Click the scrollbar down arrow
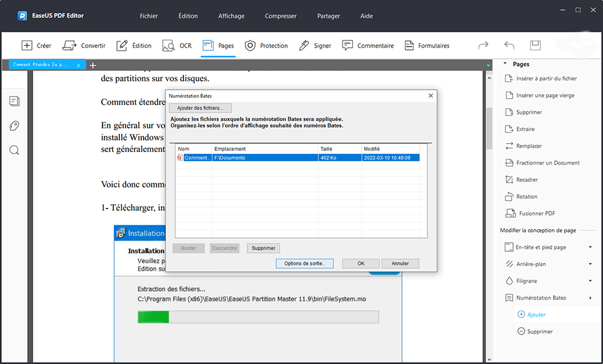The height and width of the screenshot is (364, 603). (489, 360)
